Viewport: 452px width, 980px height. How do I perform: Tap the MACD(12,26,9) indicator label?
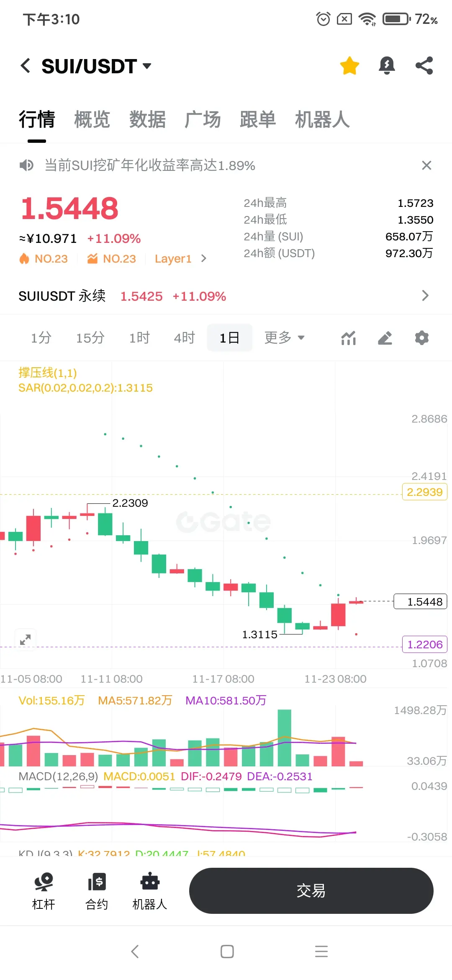58,776
